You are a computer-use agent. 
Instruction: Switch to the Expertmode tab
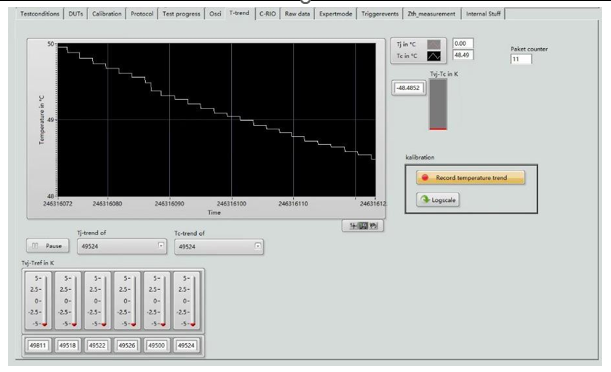pyautogui.click(x=336, y=14)
